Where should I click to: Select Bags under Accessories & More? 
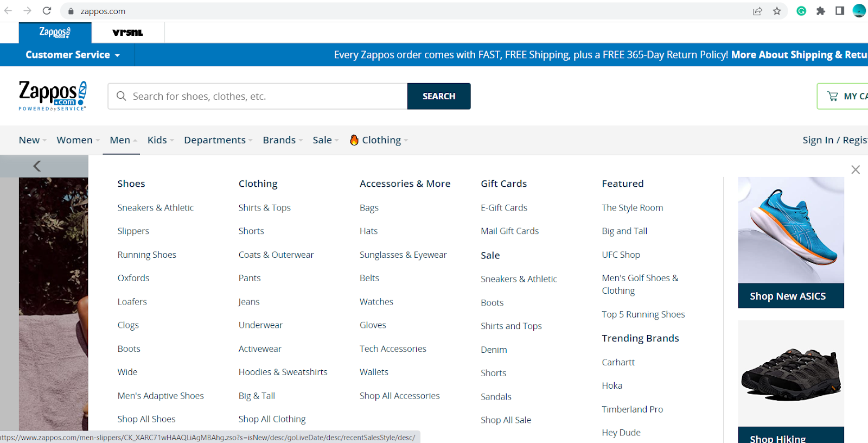click(369, 207)
